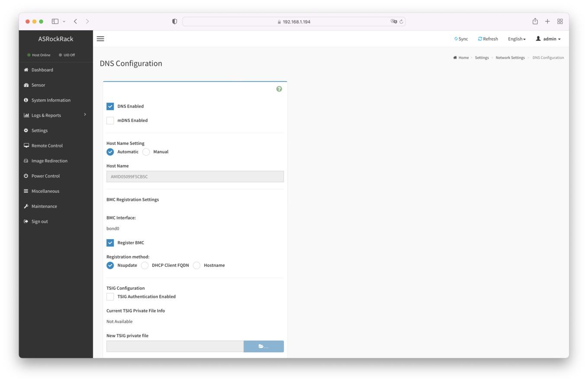The width and height of the screenshot is (588, 383).
Task: Click the Home breadcrumb link
Action: 463,57
